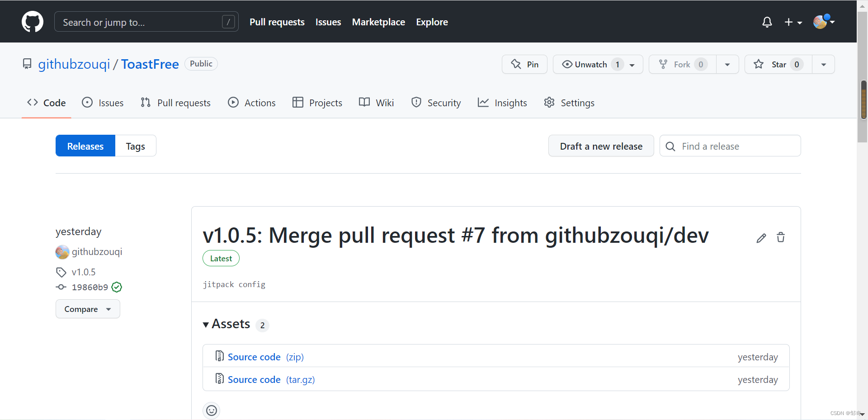This screenshot has height=420, width=868.
Task: Click the jitpack config release note text
Action: click(234, 284)
